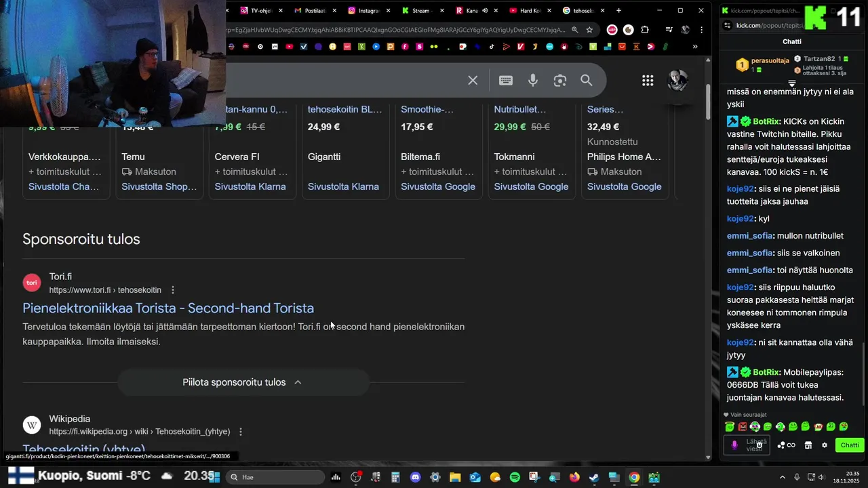
Task: Open the on-screen keyboard input tool
Action: pos(506,80)
